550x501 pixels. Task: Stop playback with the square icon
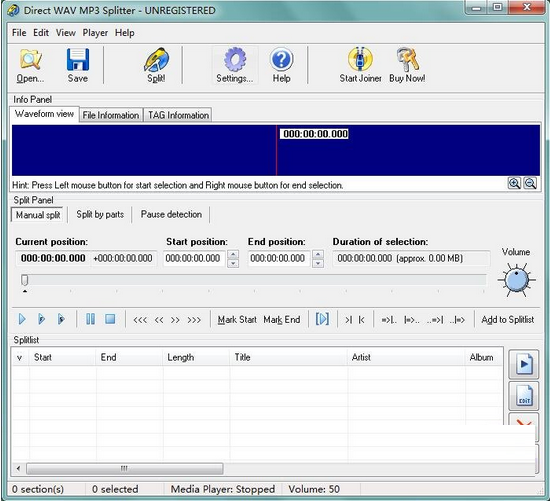[110, 319]
